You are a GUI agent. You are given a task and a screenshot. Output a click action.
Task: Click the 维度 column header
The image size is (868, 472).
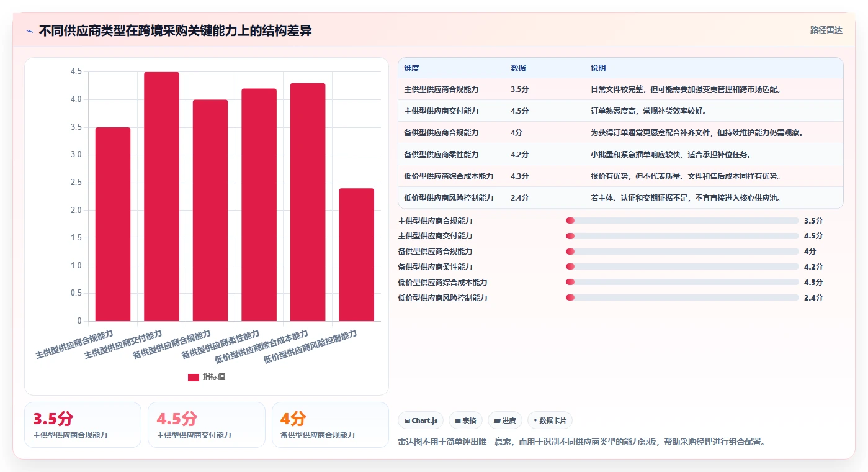(411, 68)
